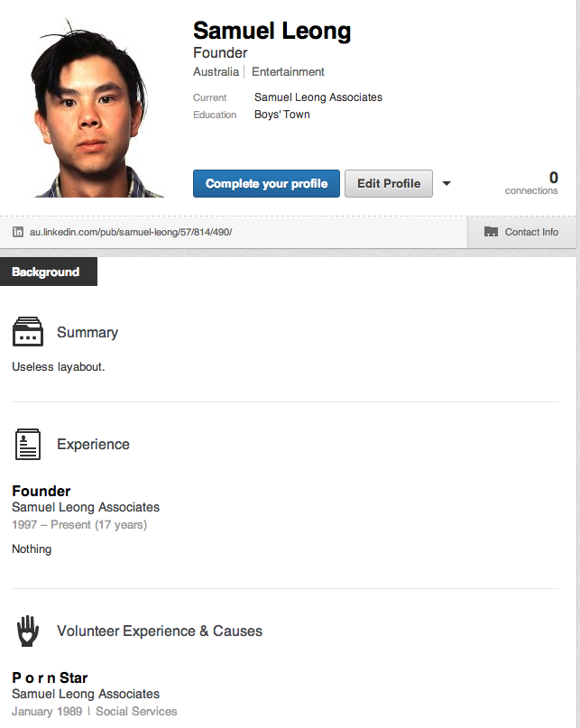Viewport: 580px width, 728px height.
Task: Click the Entertainment industry link
Action: point(288,71)
